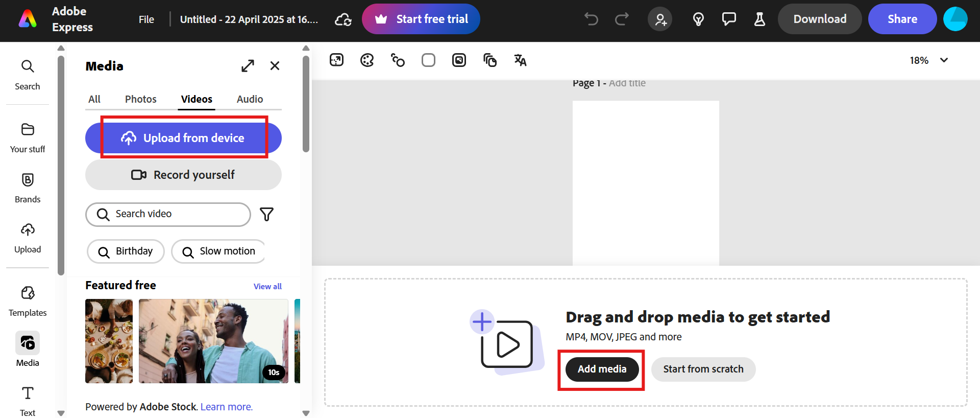Click the sidebar scroll-down arrow
This screenshot has height=418, width=980.
click(x=61, y=413)
